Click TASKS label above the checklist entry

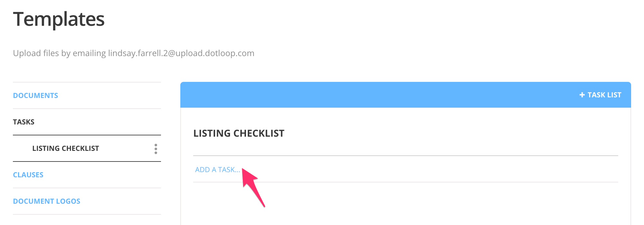tap(24, 122)
